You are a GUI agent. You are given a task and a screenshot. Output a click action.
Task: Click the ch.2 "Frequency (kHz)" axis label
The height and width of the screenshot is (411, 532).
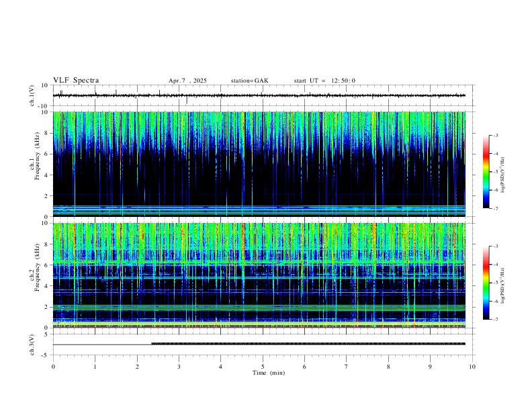37,267
